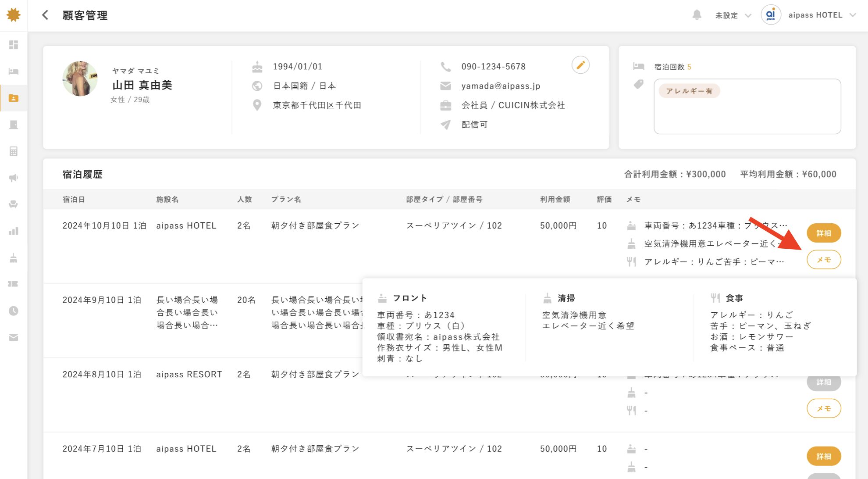Open the ticket coupon sidebar icon
The height and width of the screenshot is (479, 868).
(x=14, y=284)
